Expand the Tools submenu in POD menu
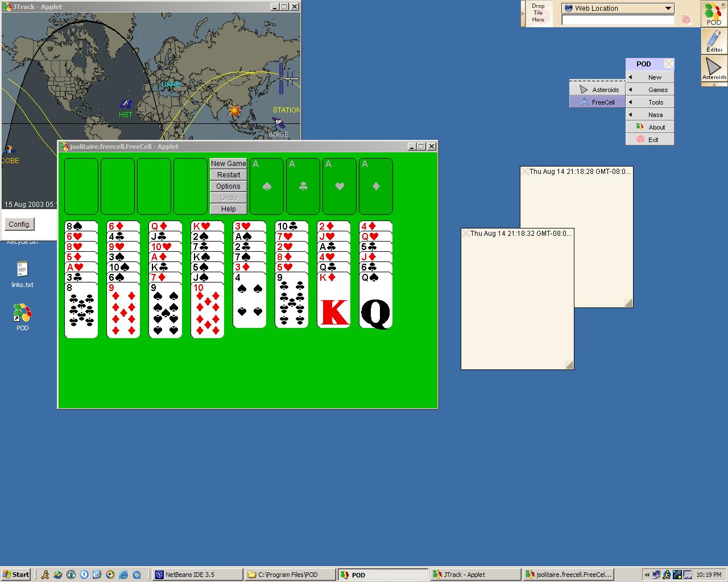Viewport: 728px width, 582px height. (x=650, y=102)
